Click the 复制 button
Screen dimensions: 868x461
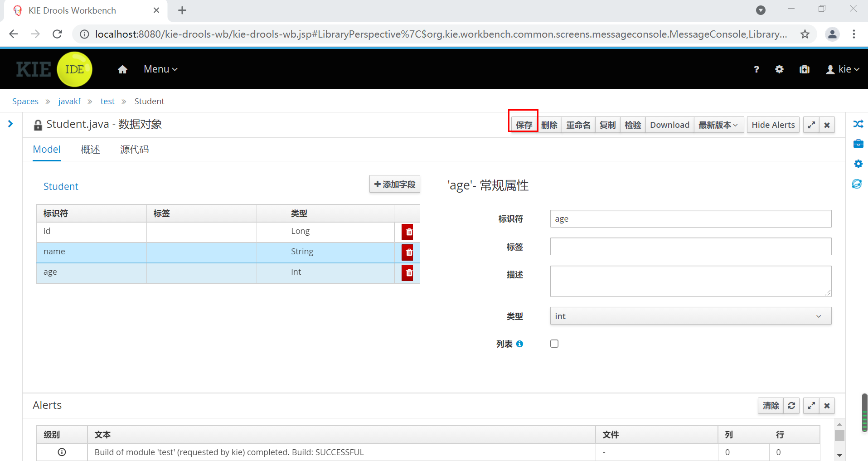607,125
